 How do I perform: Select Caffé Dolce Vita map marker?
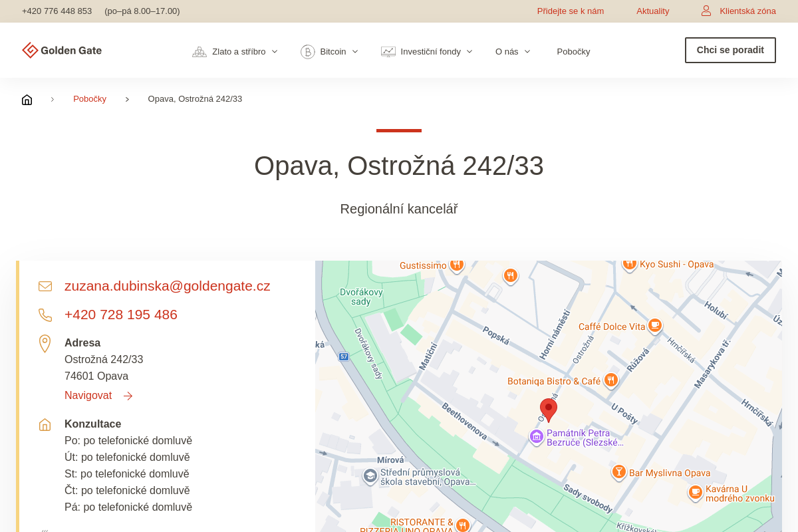pos(655,325)
